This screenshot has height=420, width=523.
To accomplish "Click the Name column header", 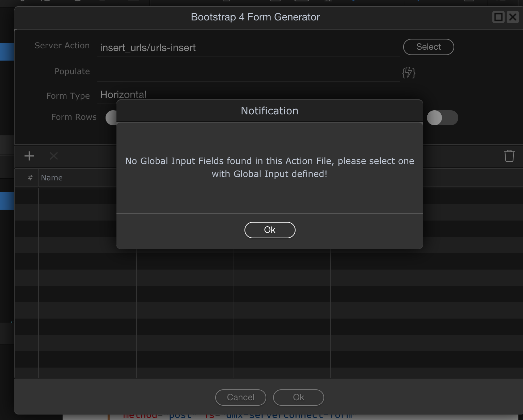I will (52, 178).
